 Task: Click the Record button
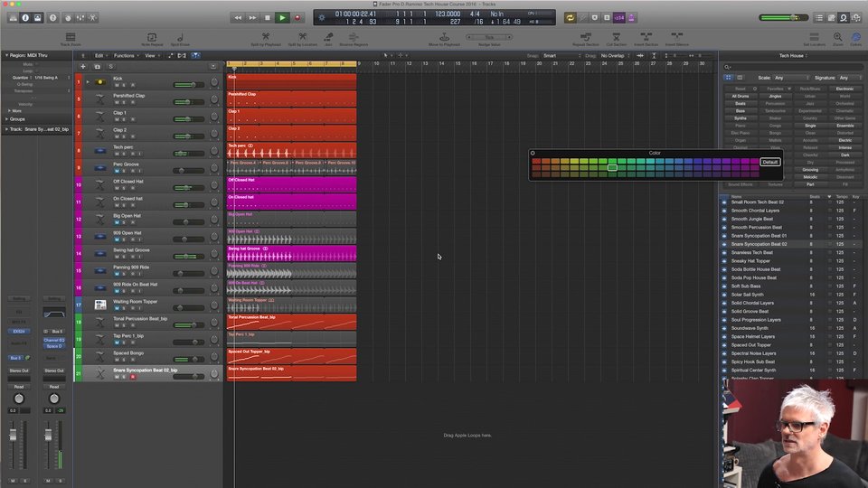[297, 18]
